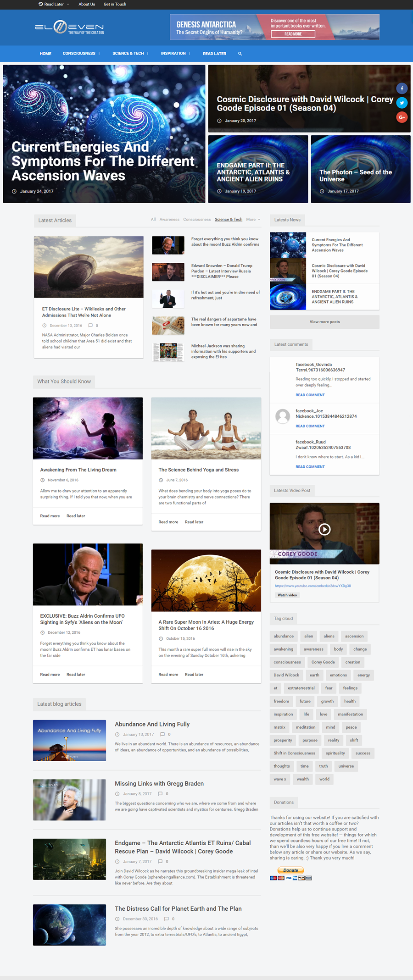This screenshot has height=980, width=413.
Task: Expand the Read Later dropdown in top bar
Action: pos(54,4)
